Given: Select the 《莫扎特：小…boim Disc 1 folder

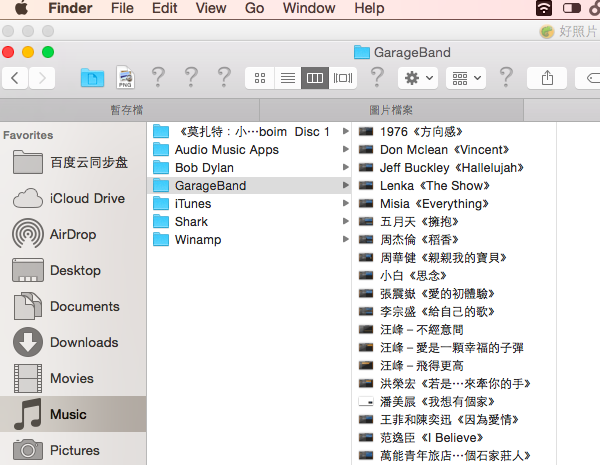Looking at the screenshot, I should pyautogui.click(x=249, y=132).
